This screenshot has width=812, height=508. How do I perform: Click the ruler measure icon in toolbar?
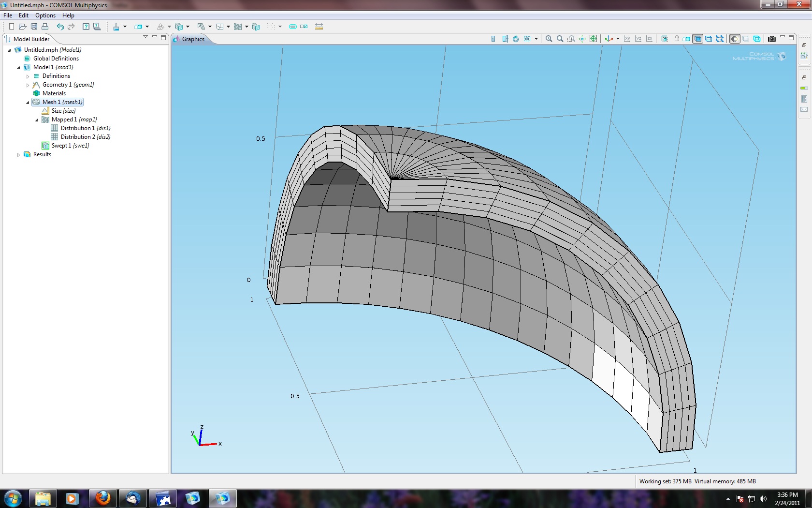319,27
